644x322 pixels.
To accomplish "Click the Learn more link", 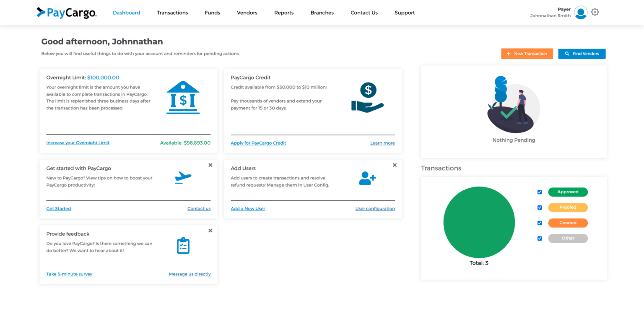I will tap(382, 143).
